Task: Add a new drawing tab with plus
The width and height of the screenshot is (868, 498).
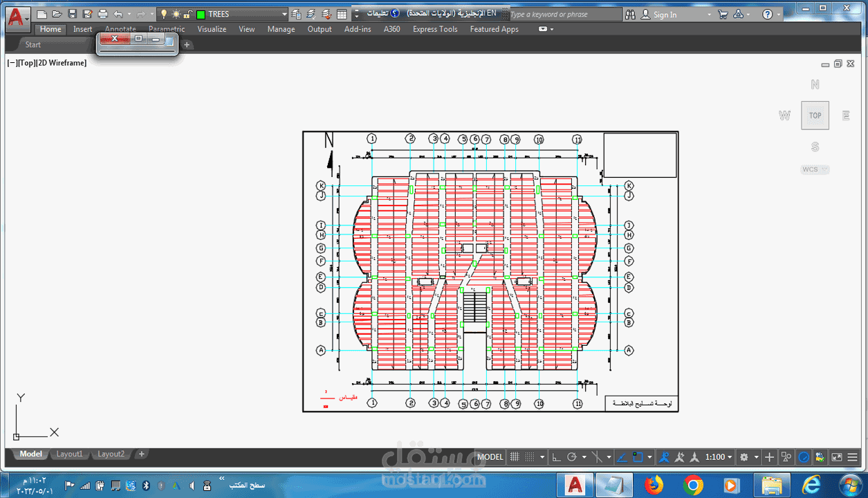Action: pyautogui.click(x=187, y=45)
